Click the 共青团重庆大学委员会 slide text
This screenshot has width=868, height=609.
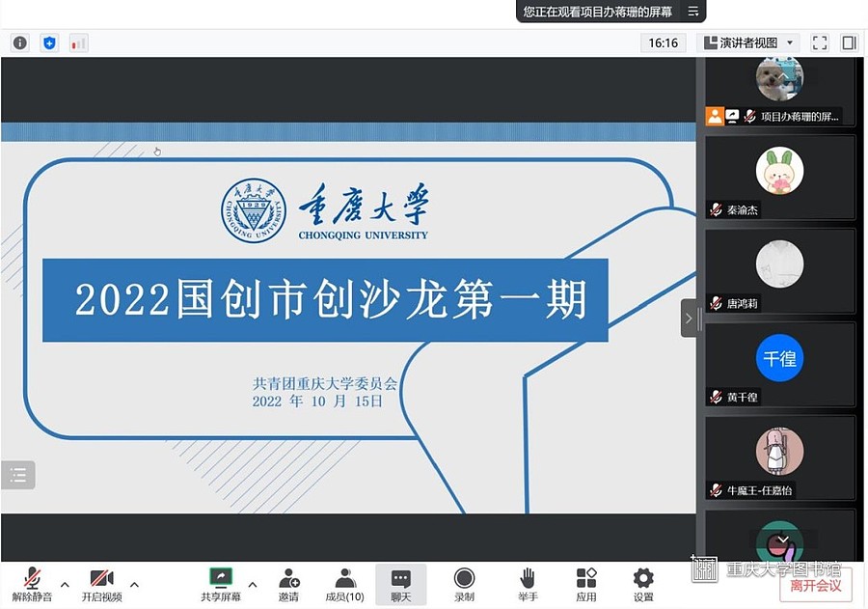tap(324, 383)
